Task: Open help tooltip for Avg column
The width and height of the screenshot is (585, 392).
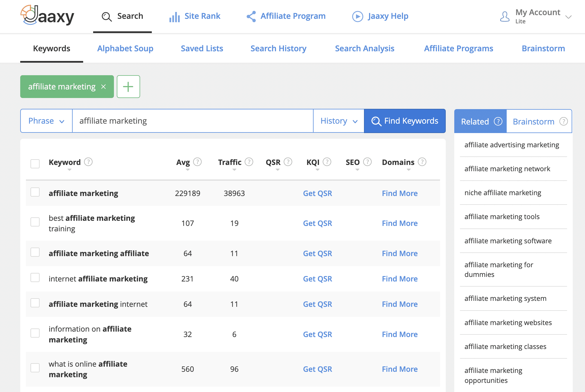Action: (197, 162)
